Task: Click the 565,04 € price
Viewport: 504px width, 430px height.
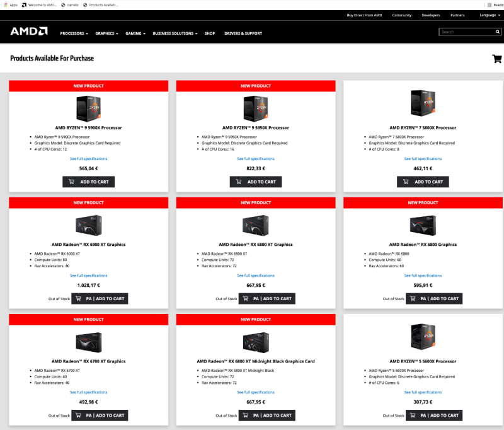Action: (88, 168)
